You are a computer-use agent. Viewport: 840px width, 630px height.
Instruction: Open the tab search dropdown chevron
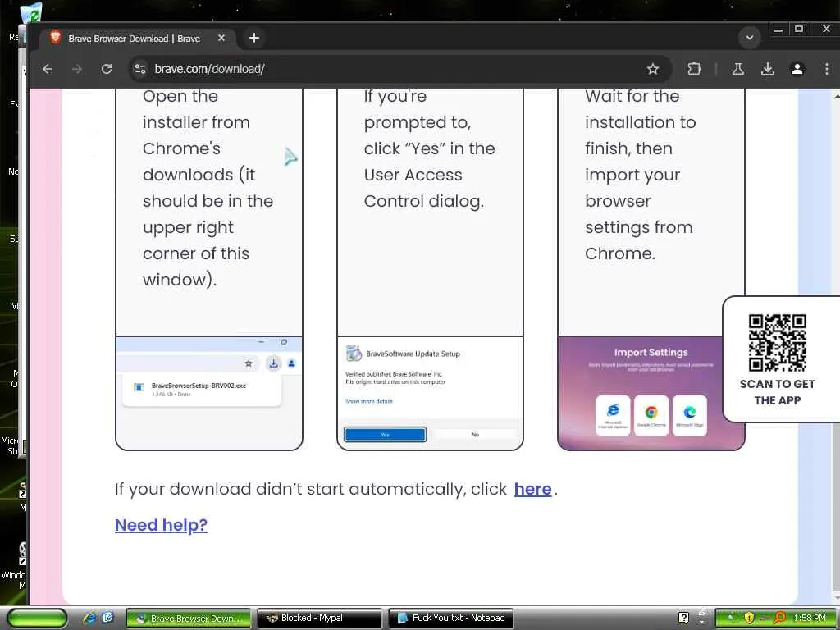click(750, 38)
